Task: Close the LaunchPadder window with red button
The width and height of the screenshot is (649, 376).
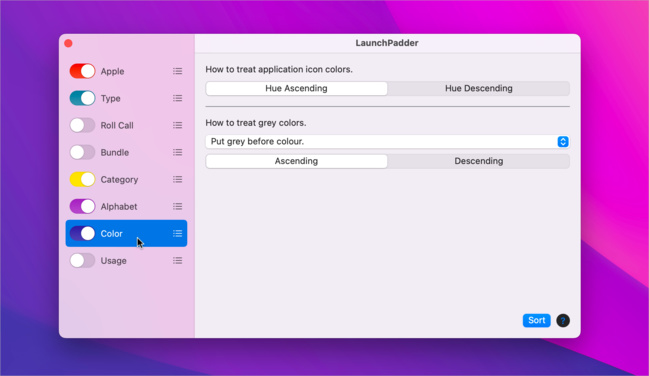Action: [69, 43]
